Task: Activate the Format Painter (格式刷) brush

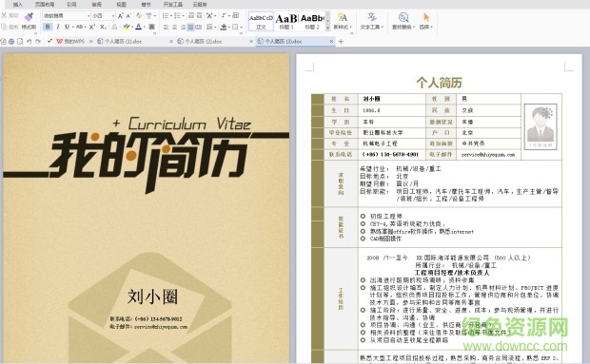Action: click(29, 16)
